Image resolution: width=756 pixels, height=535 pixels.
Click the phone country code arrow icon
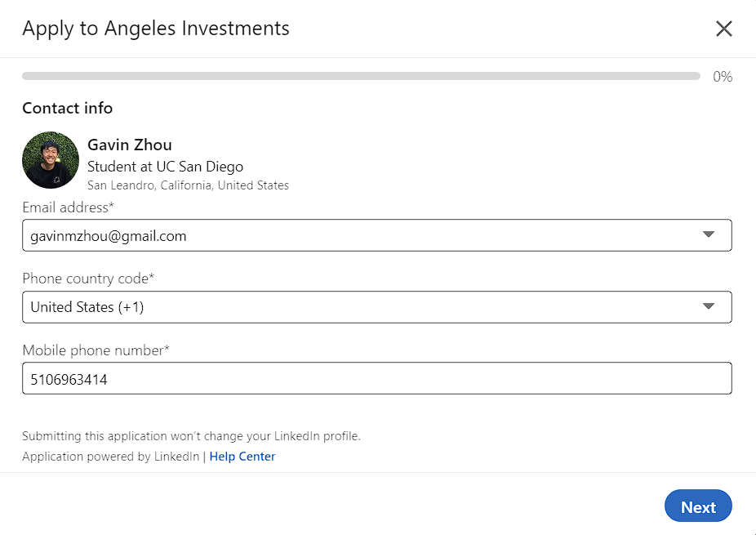click(708, 306)
